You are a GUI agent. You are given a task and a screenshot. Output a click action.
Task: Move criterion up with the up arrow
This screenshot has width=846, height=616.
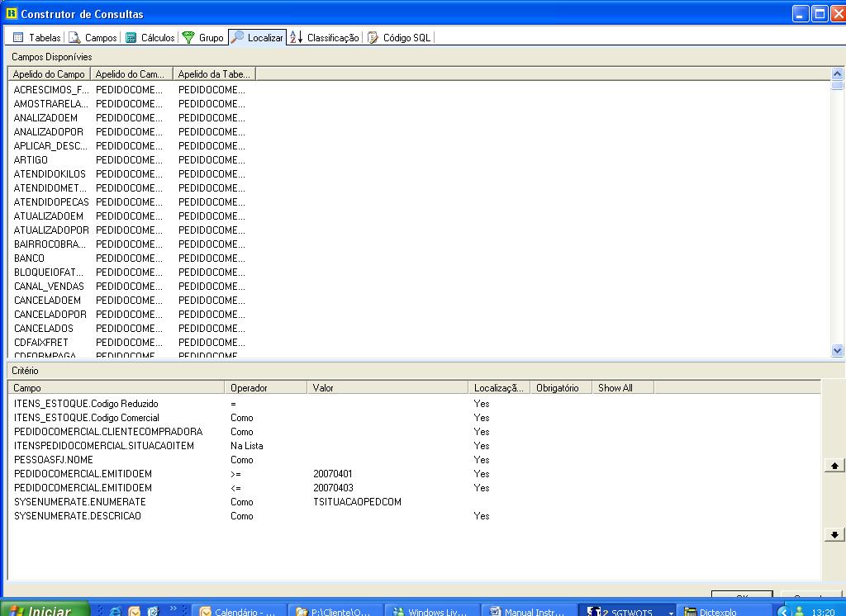pyautogui.click(x=834, y=466)
